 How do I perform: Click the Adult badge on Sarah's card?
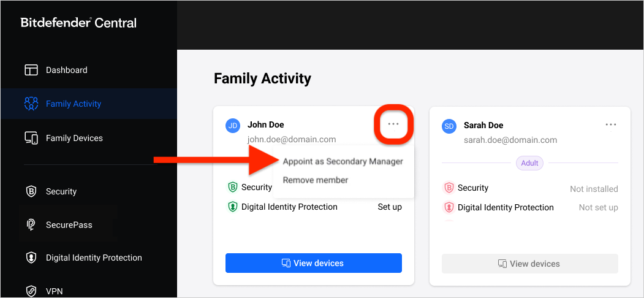pos(530,163)
